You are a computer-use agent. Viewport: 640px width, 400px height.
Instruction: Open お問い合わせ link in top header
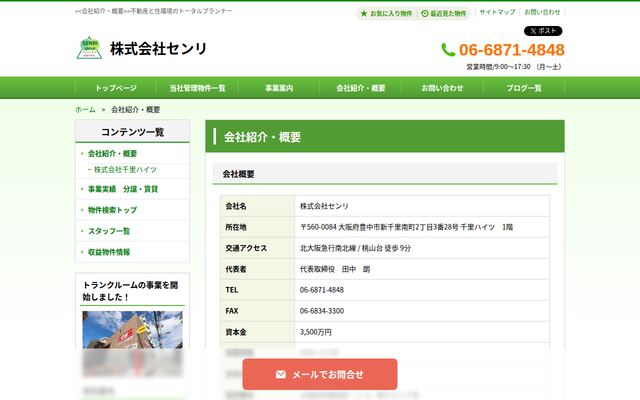(542, 12)
